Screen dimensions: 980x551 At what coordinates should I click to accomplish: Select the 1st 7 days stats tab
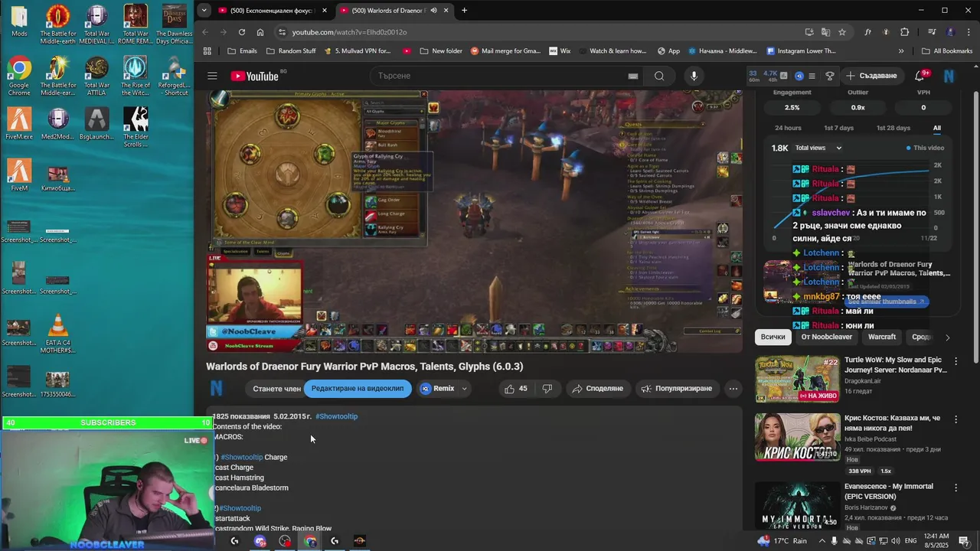tap(838, 128)
